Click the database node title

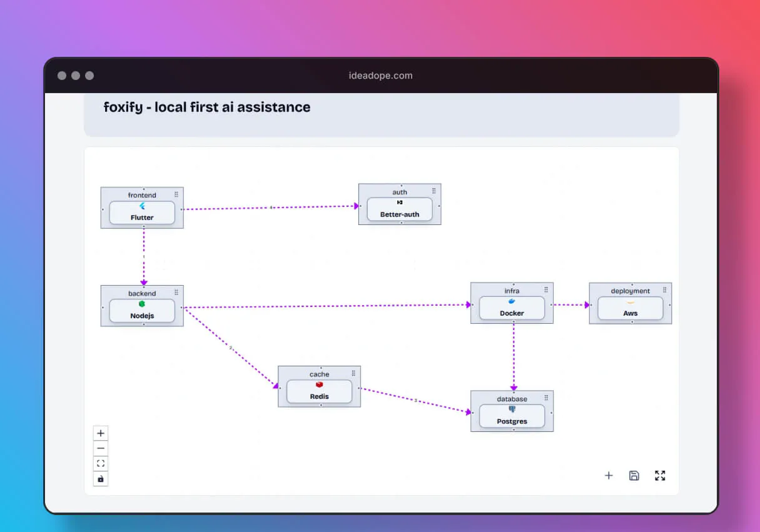click(x=512, y=399)
